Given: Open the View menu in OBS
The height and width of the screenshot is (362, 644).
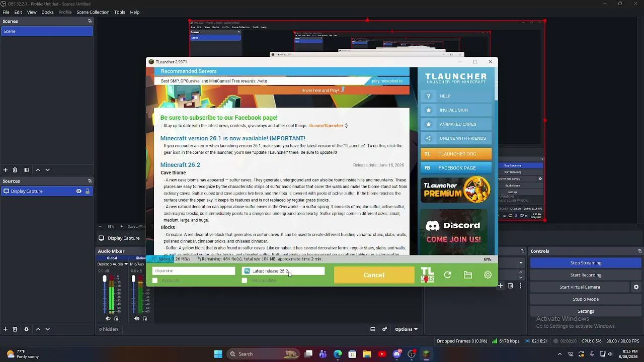Looking at the screenshot, I should pos(32,12).
